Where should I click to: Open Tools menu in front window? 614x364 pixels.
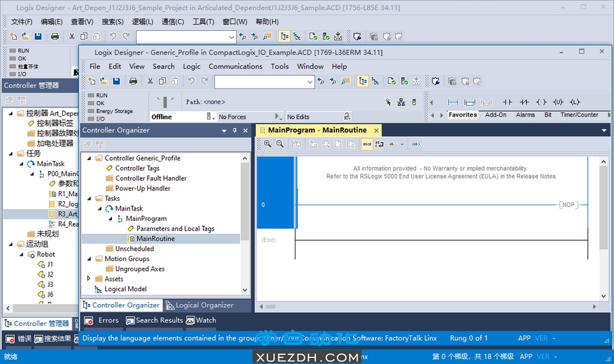(x=280, y=67)
